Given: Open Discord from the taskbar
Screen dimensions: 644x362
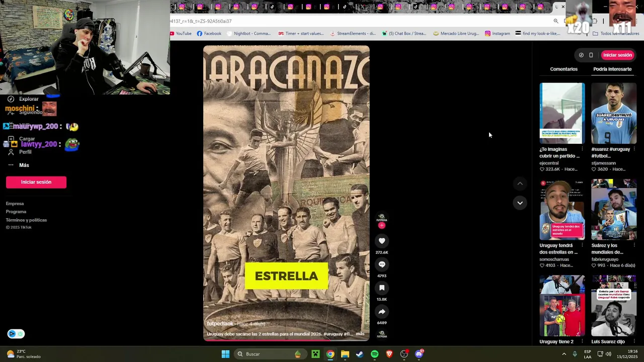Looking at the screenshot, I should (419, 354).
